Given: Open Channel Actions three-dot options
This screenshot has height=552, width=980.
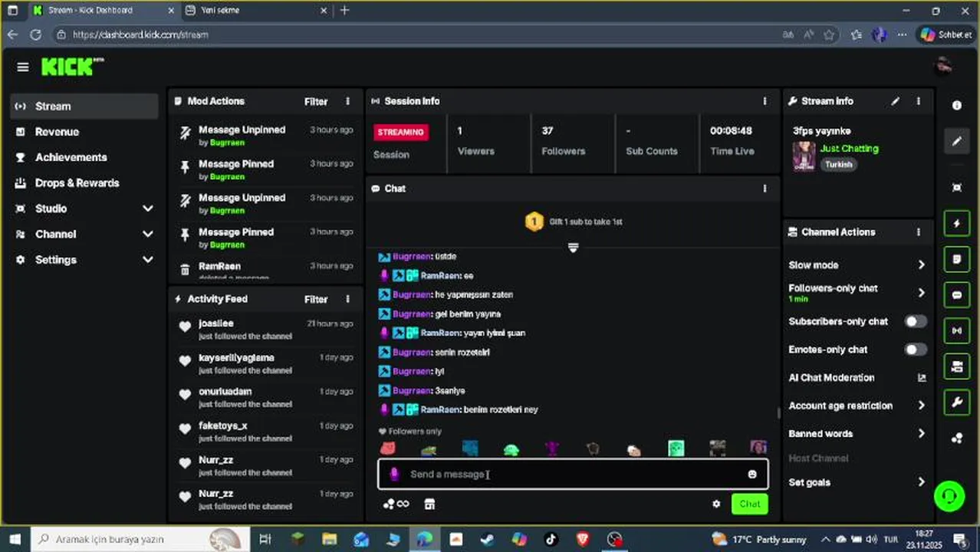Looking at the screenshot, I should tap(918, 232).
